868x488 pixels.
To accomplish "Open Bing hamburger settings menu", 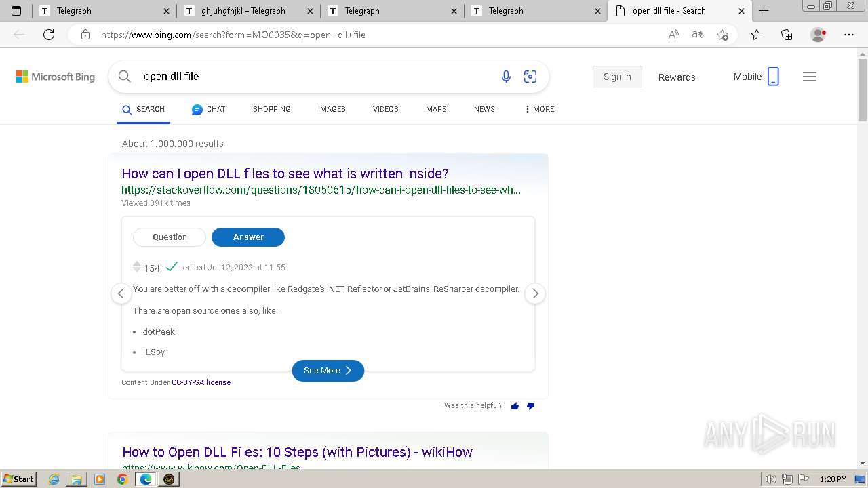I will [810, 77].
